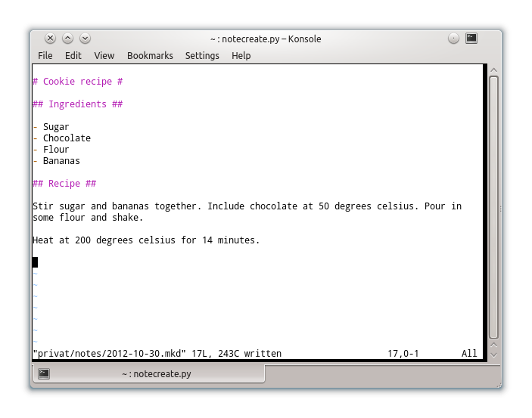
Task: Click the bottom-most scrollbar down arrow
Action: tap(493, 355)
